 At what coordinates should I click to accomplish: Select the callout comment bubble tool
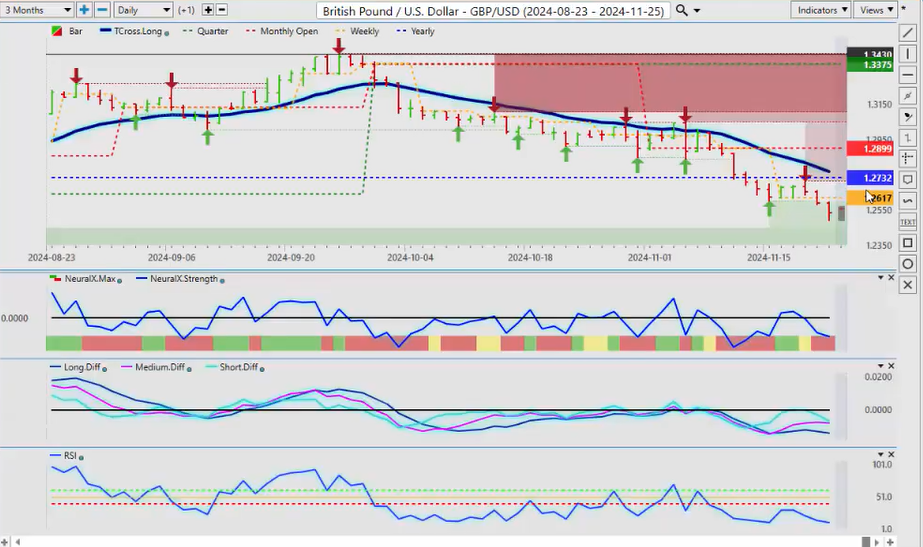click(x=908, y=180)
